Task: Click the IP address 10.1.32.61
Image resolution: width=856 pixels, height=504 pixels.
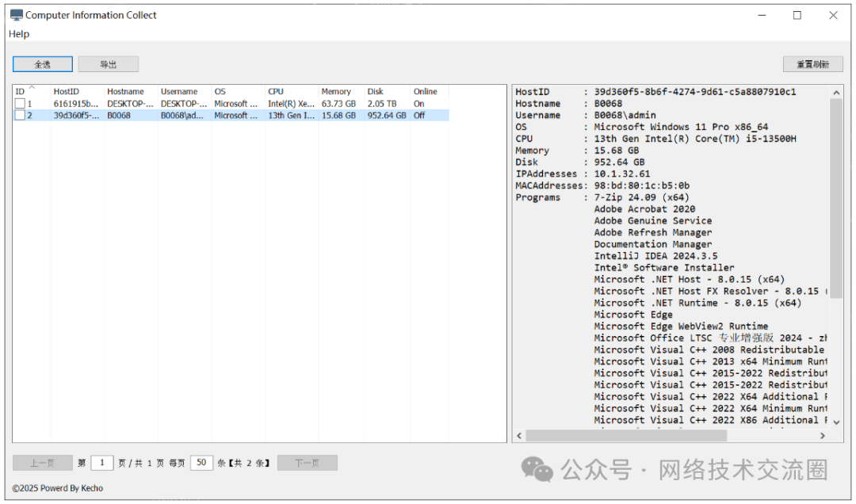Action: (622, 174)
